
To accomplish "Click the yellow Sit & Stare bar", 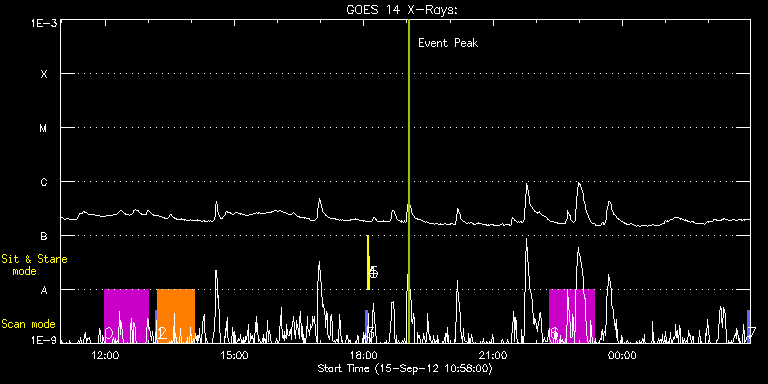I will click(368, 263).
